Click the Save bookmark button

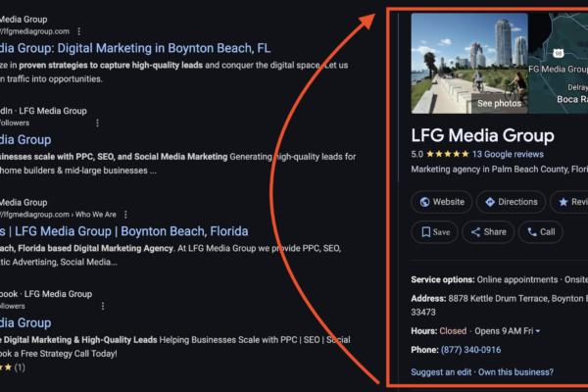coord(433,232)
